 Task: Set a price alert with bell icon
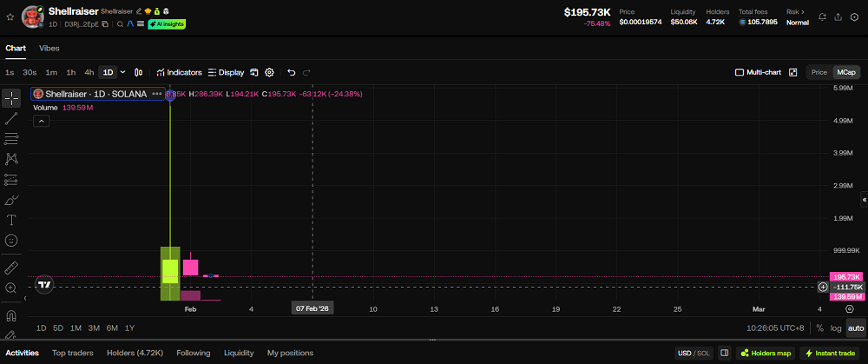click(822, 17)
